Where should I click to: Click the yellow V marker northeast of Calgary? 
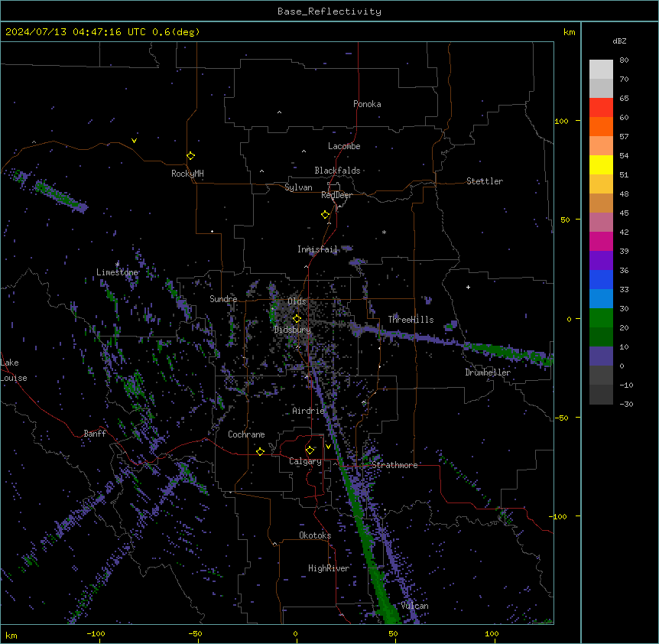tap(328, 446)
